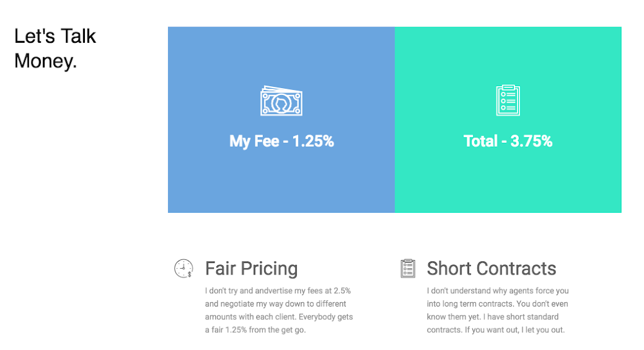Image resolution: width=644 pixels, height=350 pixels.
Task: Click the clock with dollar sign icon
Action: [x=184, y=269]
